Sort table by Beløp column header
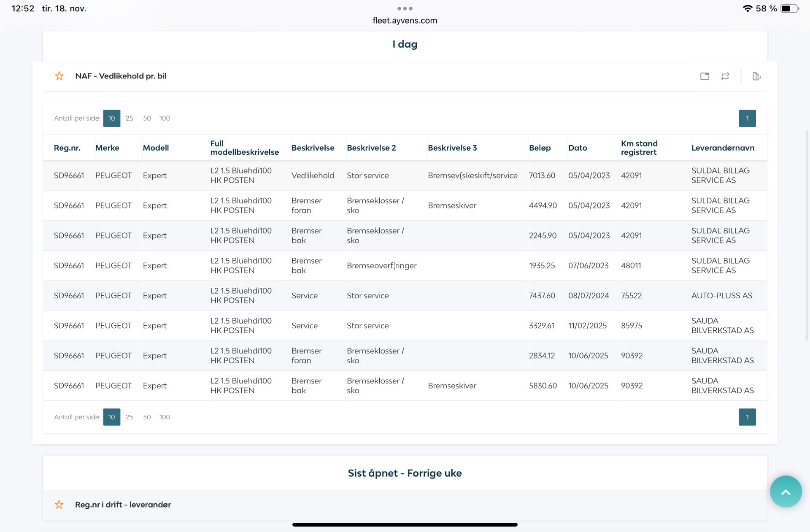The image size is (810, 532). pos(540,148)
